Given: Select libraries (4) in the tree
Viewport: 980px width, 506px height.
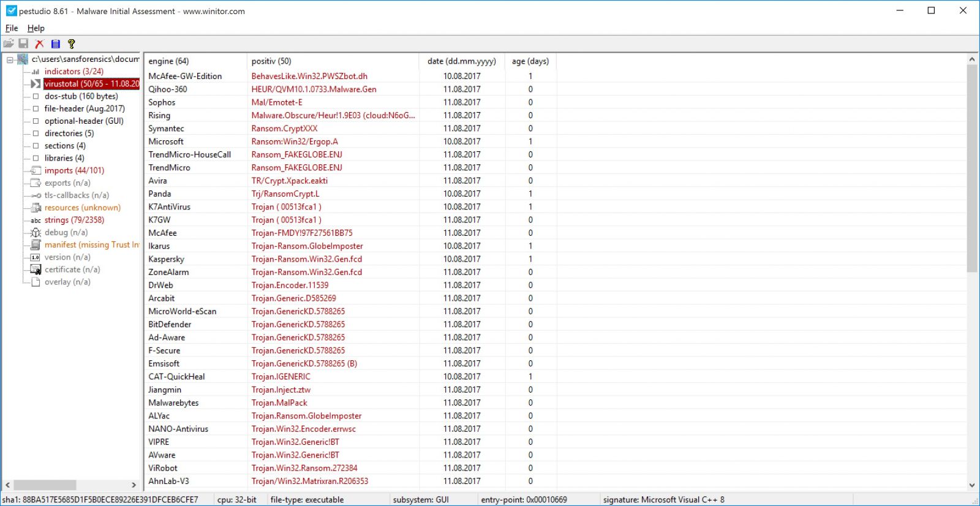Looking at the screenshot, I should tap(64, 158).
